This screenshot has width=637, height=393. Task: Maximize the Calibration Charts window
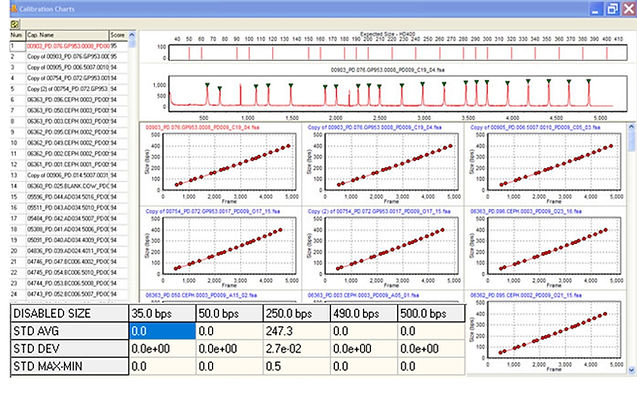(x=612, y=9)
